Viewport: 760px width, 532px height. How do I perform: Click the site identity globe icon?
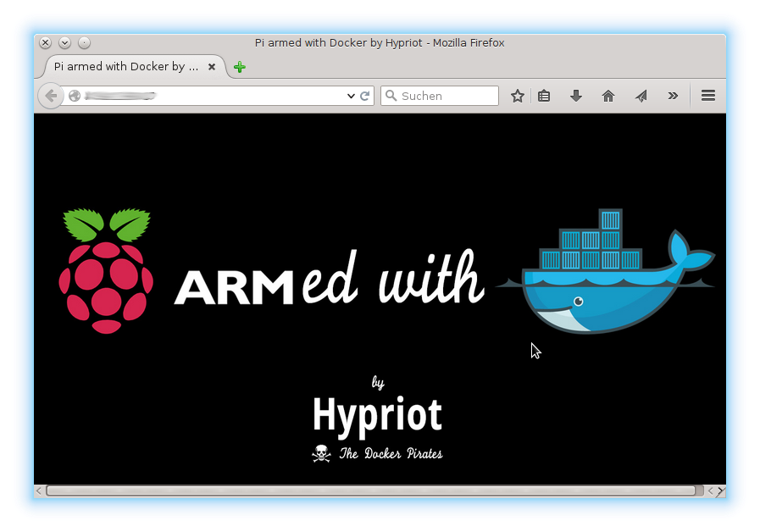(75, 95)
